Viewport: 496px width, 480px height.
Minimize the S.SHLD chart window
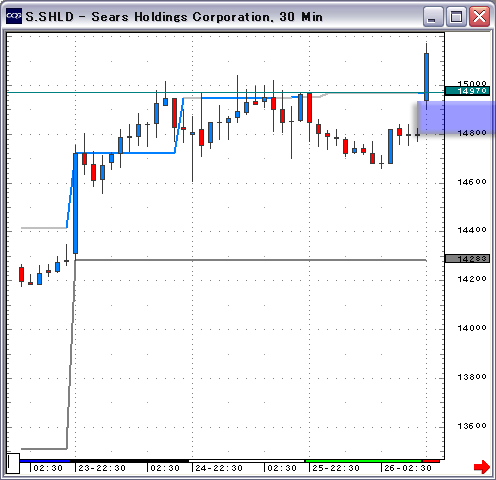433,16
